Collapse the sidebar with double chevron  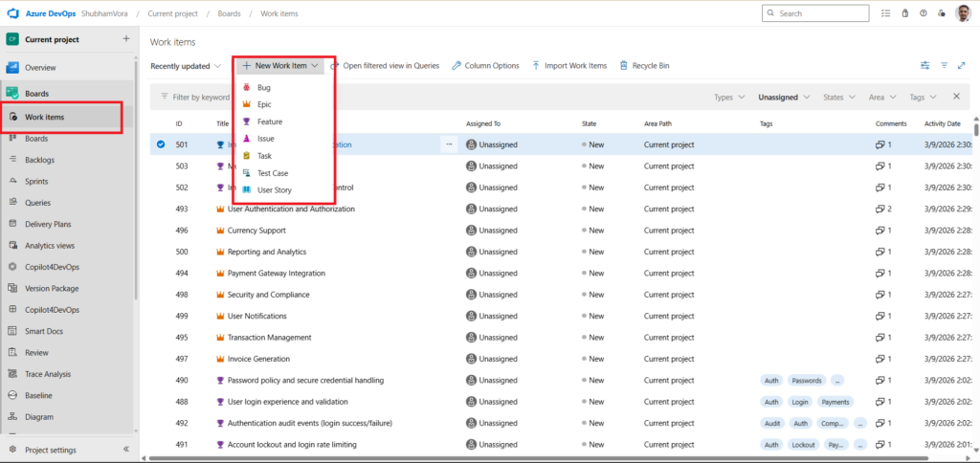coord(126,450)
